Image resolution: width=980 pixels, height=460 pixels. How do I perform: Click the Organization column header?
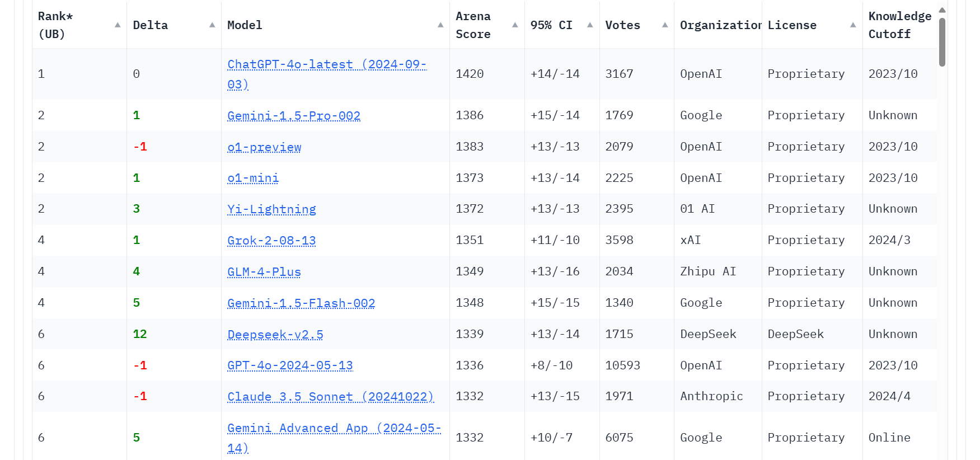720,25
